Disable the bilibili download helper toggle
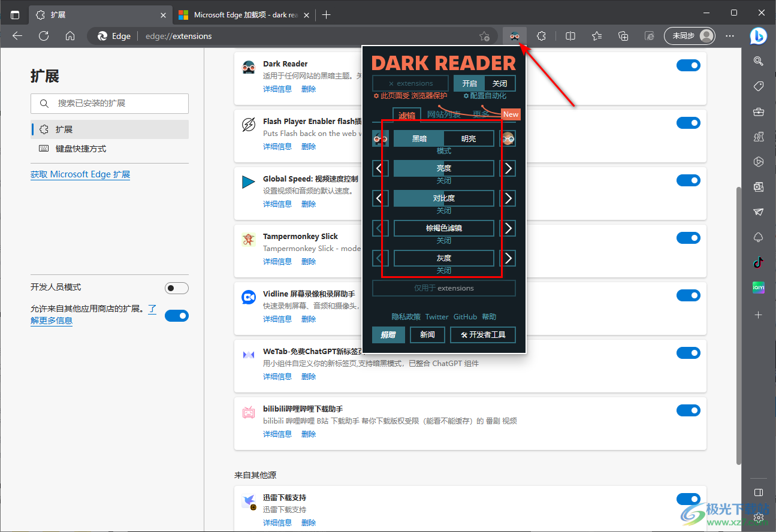This screenshot has height=532, width=776. click(x=689, y=410)
